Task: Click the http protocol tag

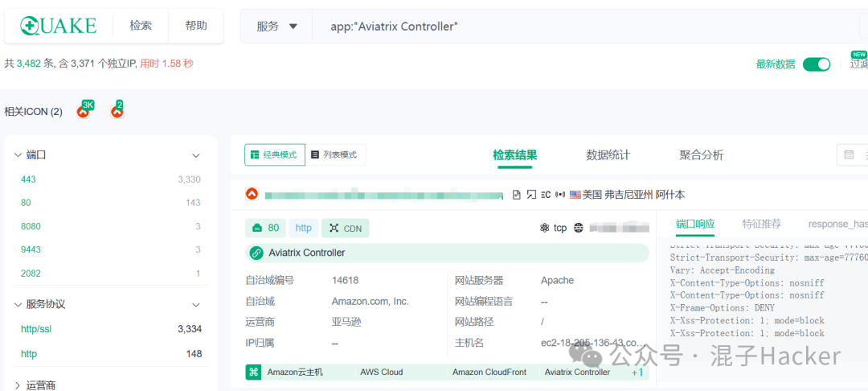Action: [x=303, y=228]
